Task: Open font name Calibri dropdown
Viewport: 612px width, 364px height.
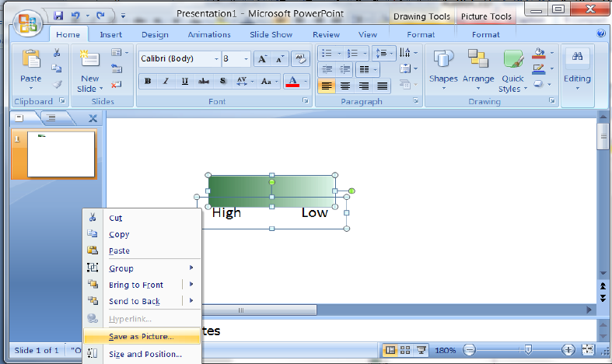Action: (216, 59)
